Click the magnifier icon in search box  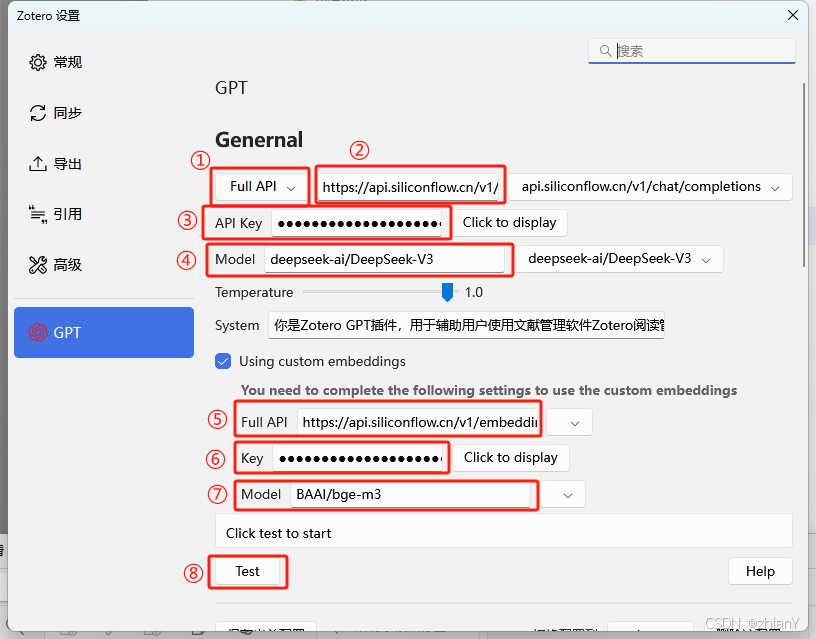coord(605,50)
